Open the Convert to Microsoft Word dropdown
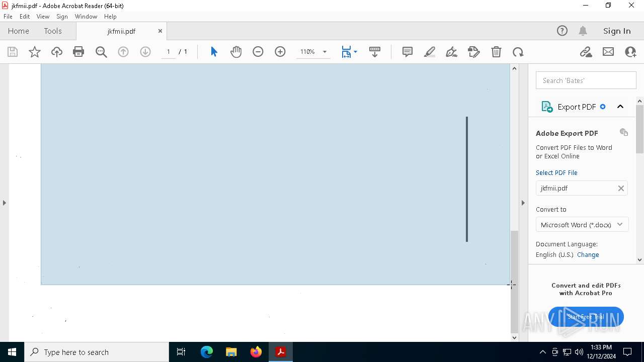Image resolution: width=644 pixels, height=362 pixels. [x=582, y=225]
